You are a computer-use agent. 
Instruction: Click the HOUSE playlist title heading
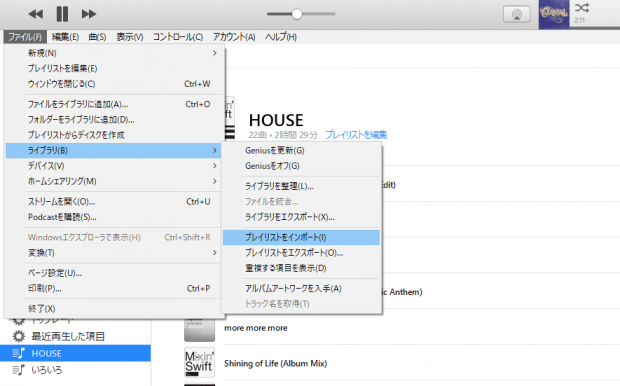coord(276,120)
